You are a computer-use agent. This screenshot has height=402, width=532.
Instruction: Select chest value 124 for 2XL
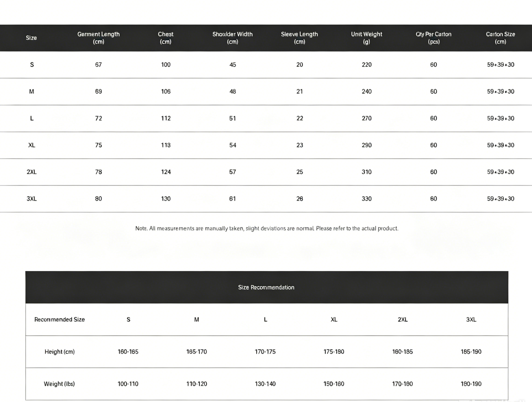(166, 172)
